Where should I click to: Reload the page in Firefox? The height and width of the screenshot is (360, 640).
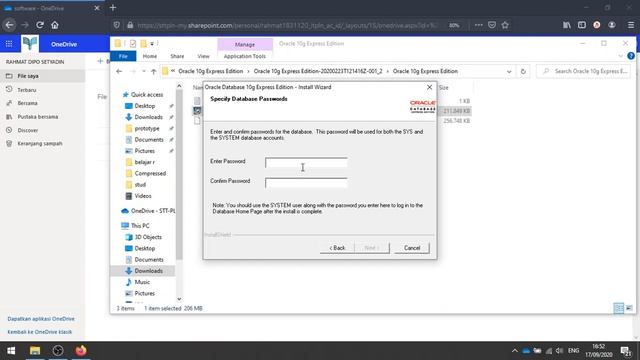coord(40,25)
